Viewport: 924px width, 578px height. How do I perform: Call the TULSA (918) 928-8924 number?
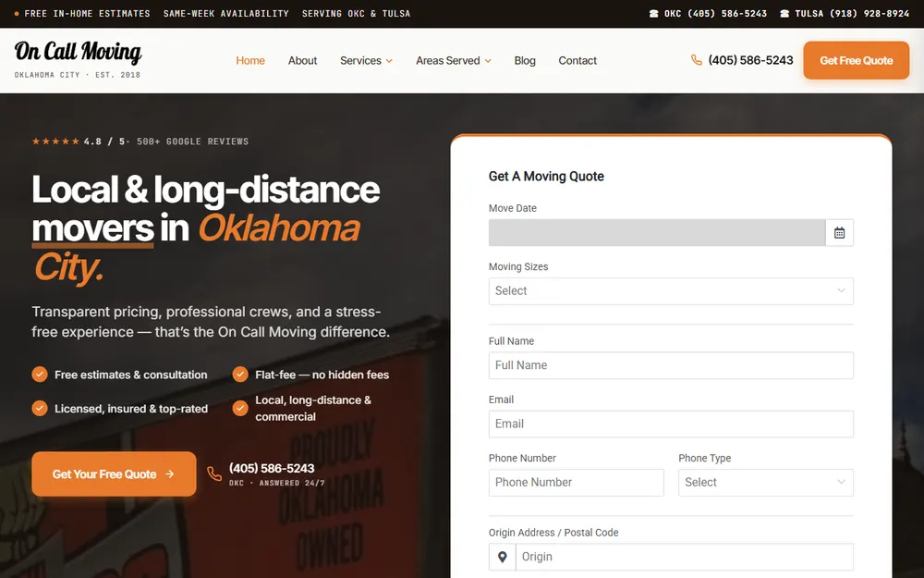tap(852, 14)
